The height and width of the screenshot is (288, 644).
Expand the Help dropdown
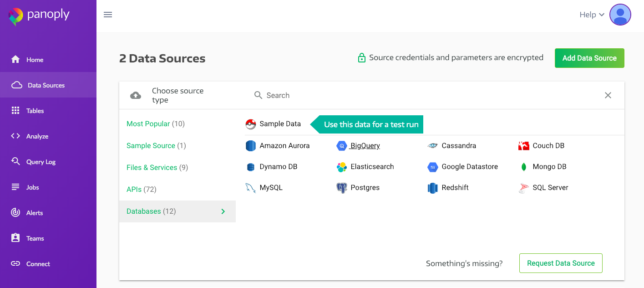pos(592,15)
